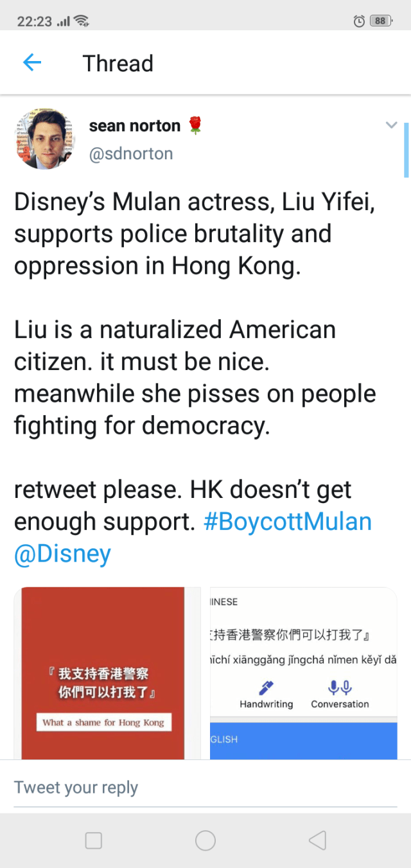Open sean norton's profile picture
The image size is (411, 868).
pyautogui.click(x=44, y=138)
